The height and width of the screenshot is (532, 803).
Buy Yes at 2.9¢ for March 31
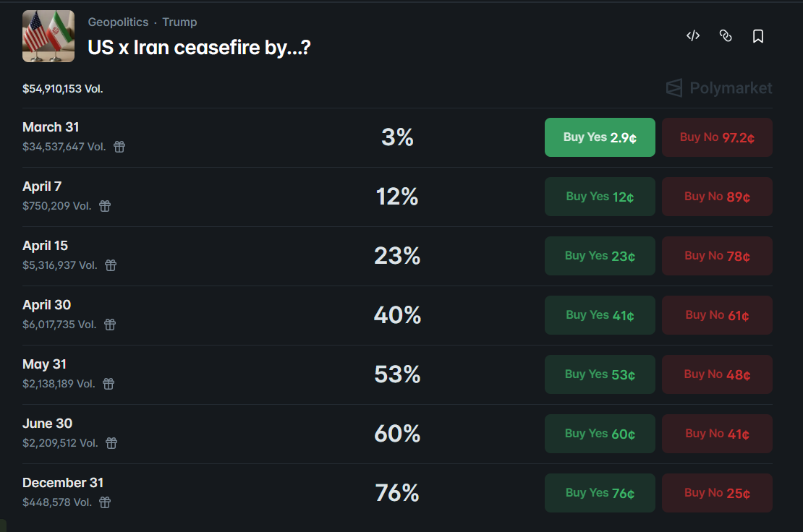click(x=600, y=137)
